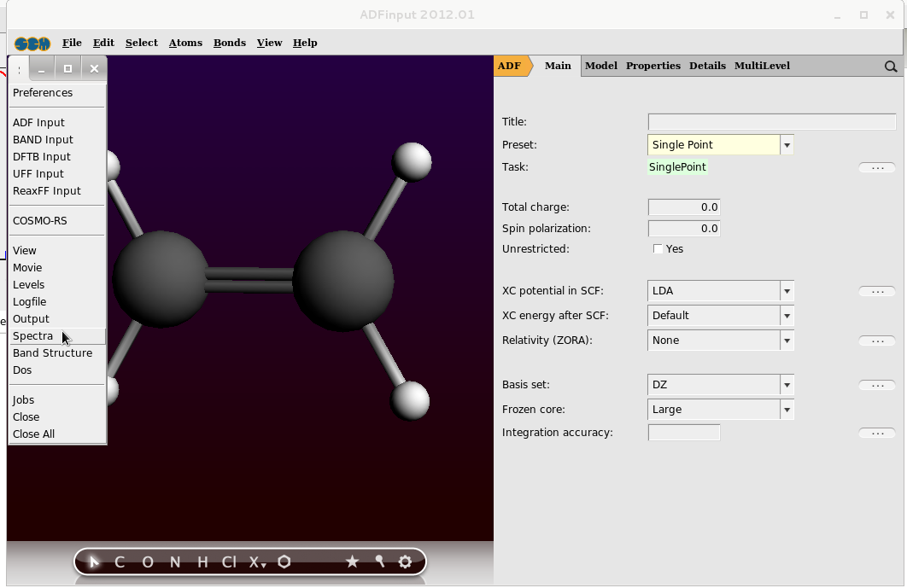Open the Frozen core dropdown
Image resolution: width=907 pixels, height=588 pixels.
pyautogui.click(x=787, y=410)
